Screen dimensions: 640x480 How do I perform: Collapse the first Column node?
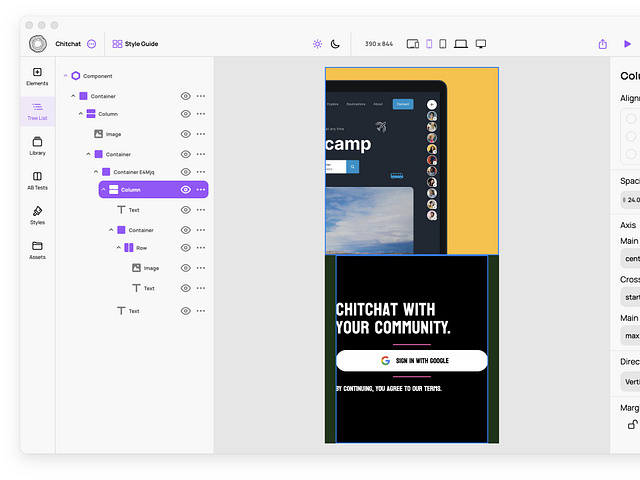tap(81, 113)
